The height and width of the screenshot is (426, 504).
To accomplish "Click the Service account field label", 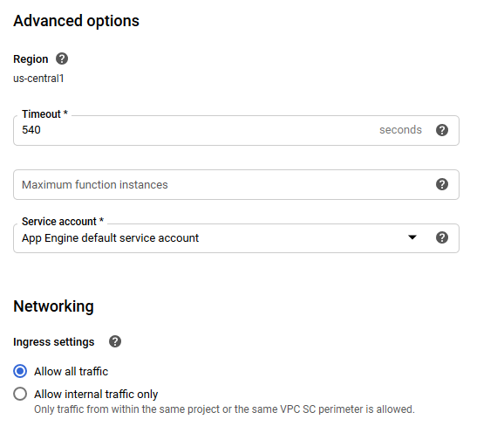I will pos(63,222).
